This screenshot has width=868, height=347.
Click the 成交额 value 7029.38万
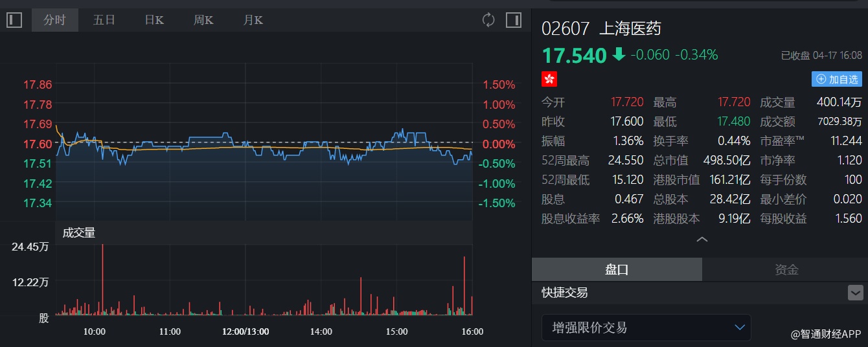(x=838, y=122)
